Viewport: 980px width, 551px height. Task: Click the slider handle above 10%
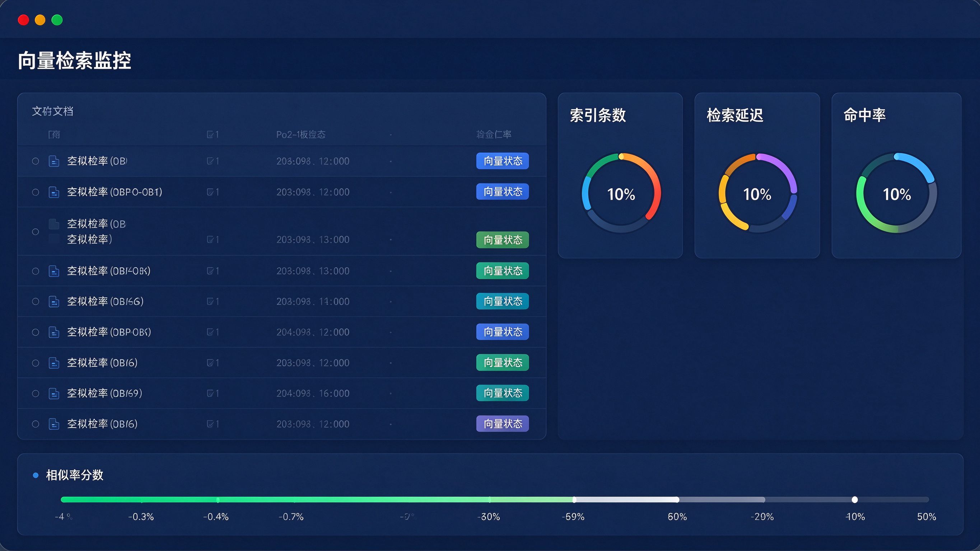855,500
